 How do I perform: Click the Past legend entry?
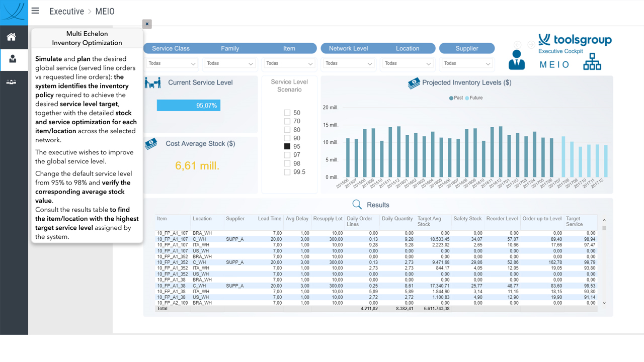click(x=456, y=98)
